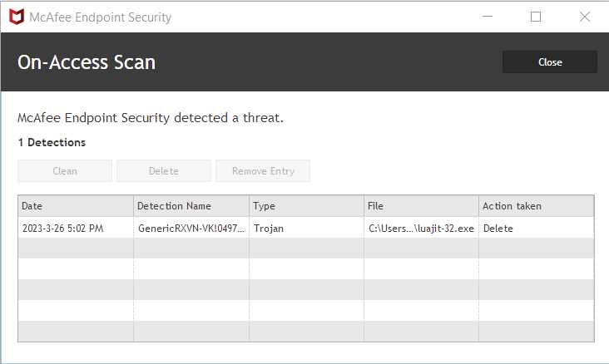Close the window using the title bar X

[x=585, y=17]
